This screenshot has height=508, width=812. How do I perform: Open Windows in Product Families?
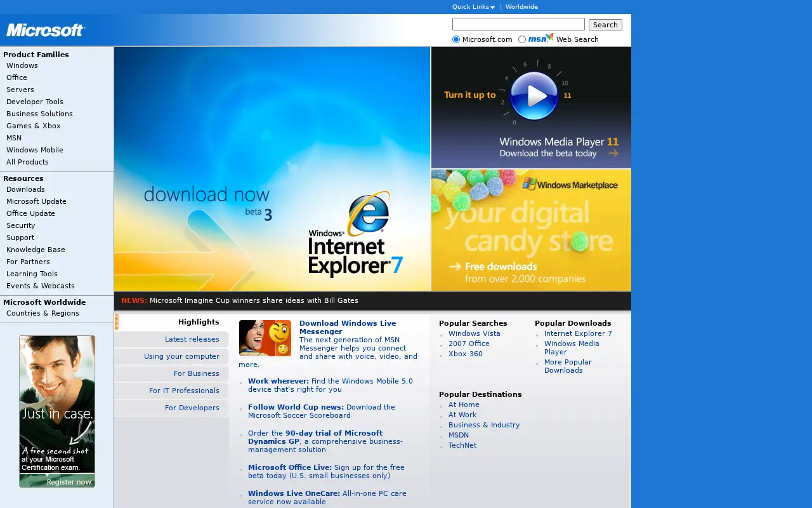coord(22,65)
